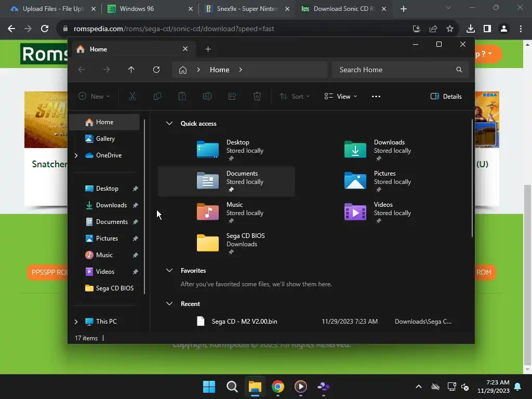532x399 pixels.
Task: Show hidden system tray icons
Action: [x=419, y=387]
